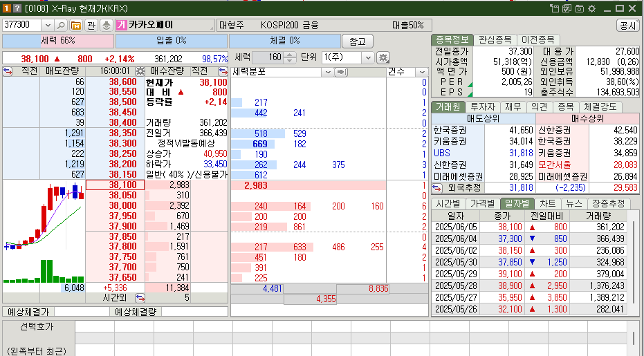Click 모간서울 in the 매수상위 list
Screen dimensions: 644x356
[x=555, y=165]
